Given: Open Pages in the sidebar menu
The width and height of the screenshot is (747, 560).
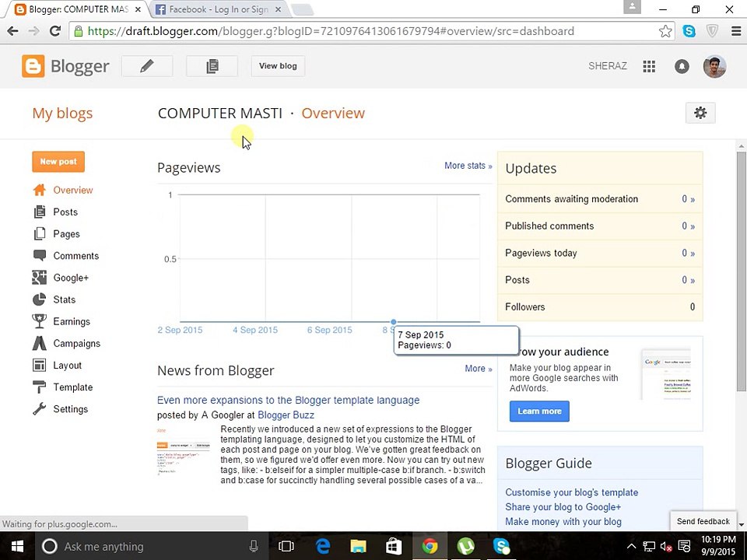Looking at the screenshot, I should (x=66, y=234).
